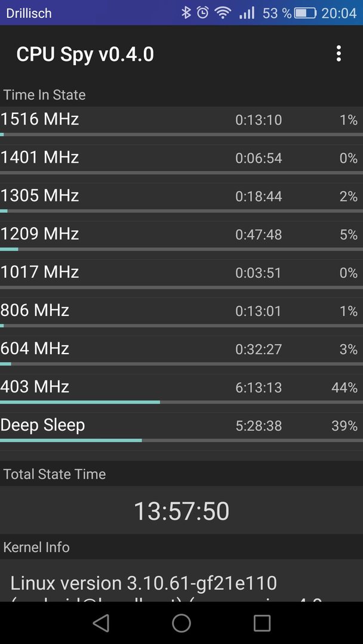Tap the cellular signal bars icon
363x644 pixels.
pos(247,13)
